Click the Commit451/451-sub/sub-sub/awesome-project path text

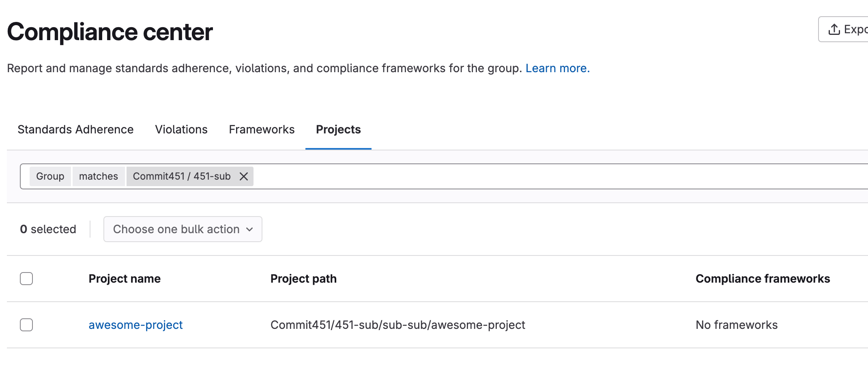pos(397,325)
